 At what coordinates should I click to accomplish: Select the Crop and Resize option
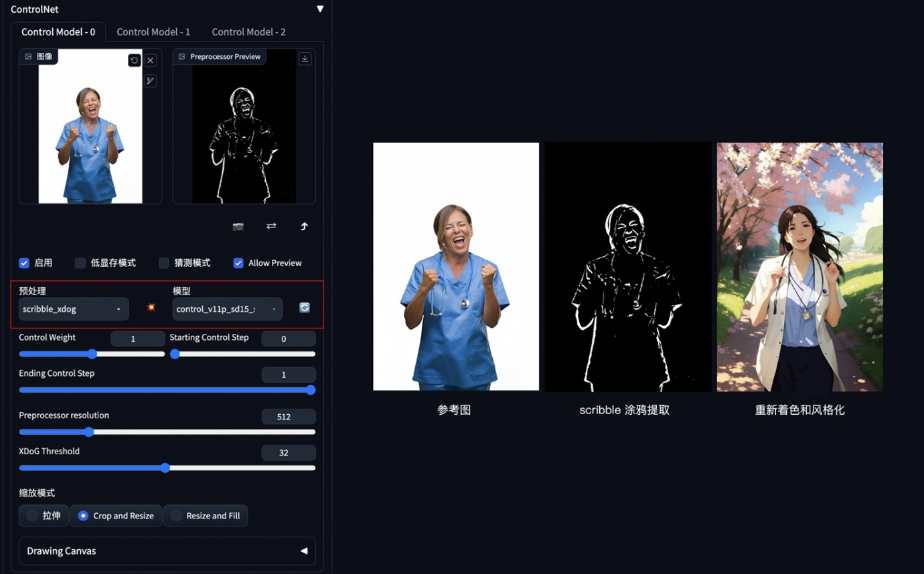coord(117,516)
